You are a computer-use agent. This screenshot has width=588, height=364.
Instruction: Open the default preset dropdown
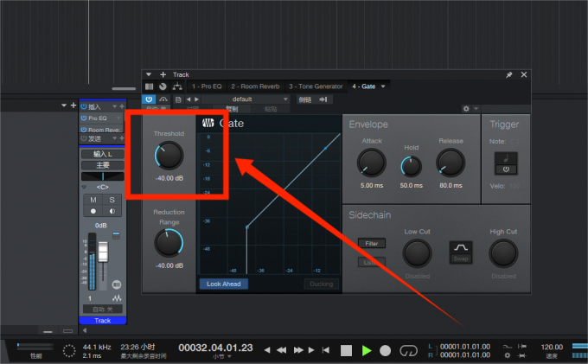(x=246, y=99)
